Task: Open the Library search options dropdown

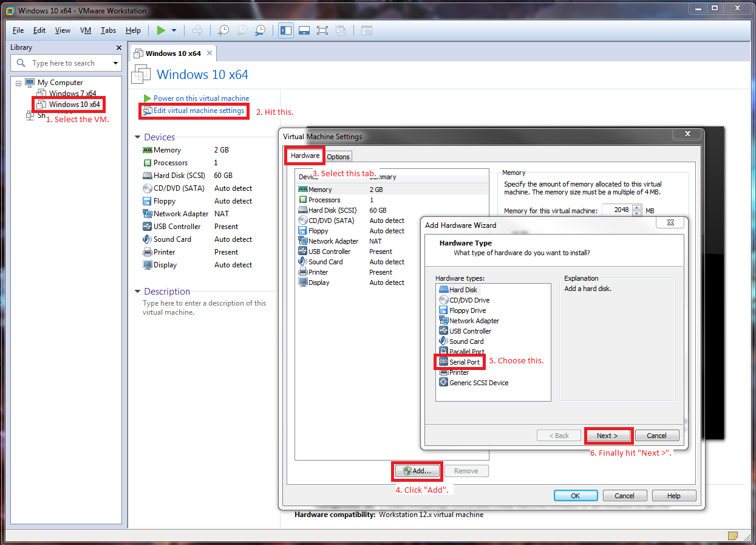Action: click(x=115, y=63)
